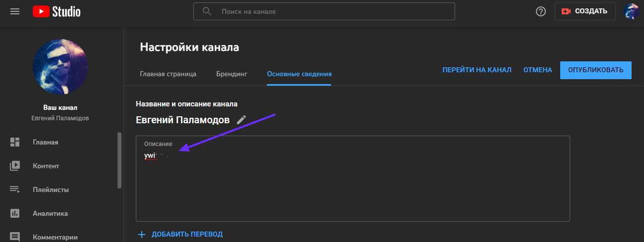Click ДОБАВИТЬ ПЕРЕВОД link

click(187, 234)
